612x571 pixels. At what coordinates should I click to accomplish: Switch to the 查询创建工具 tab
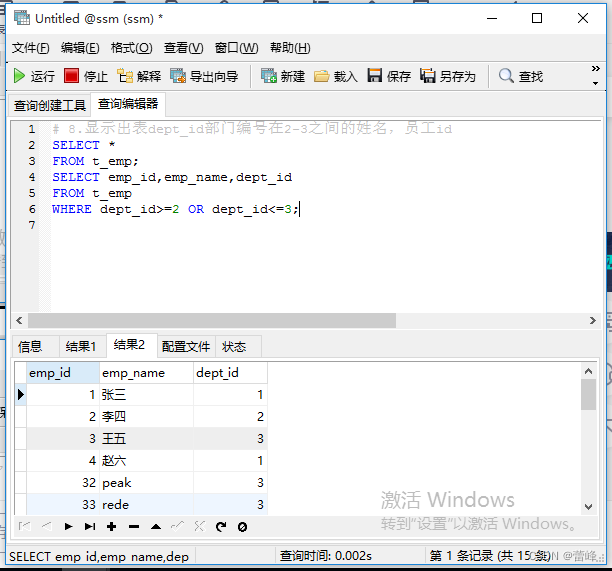(x=50, y=105)
